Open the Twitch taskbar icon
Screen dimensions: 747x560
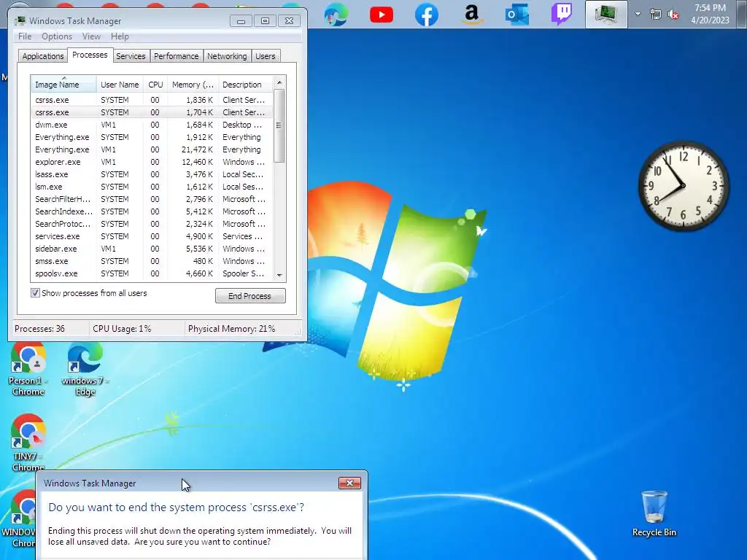(562, 15)
